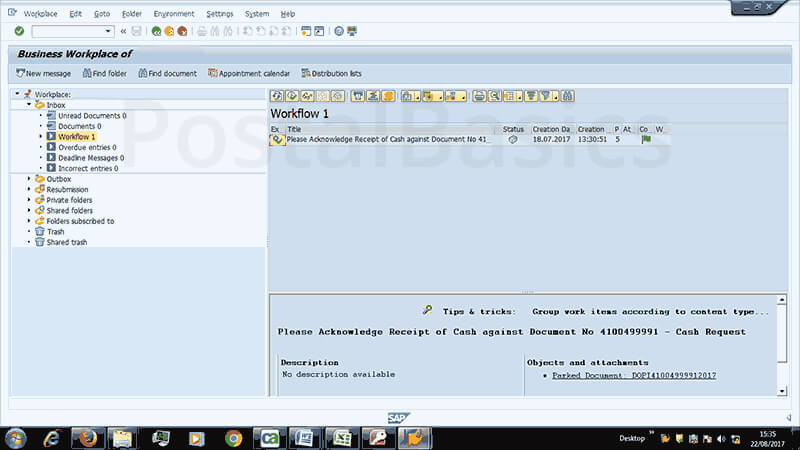The image size is (800, 450).
Task: Click the Print icon in workflow toolbar
Action: (480, 96)
